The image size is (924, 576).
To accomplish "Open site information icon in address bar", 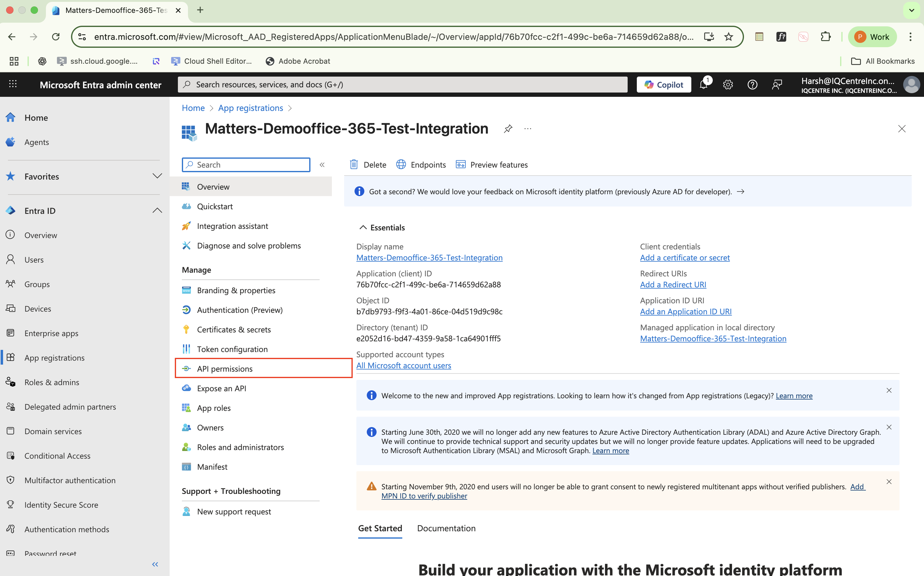I will pyautogui.click(x=82, y=36).
